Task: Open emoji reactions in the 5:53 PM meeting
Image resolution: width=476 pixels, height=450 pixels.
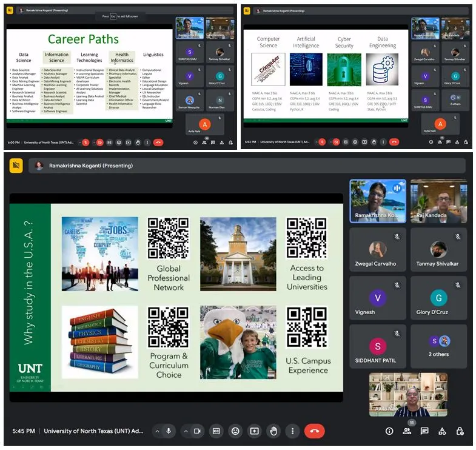Action: click(x=355, y=142)
